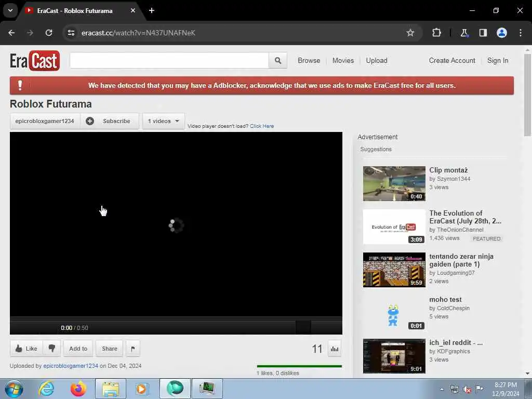532x399 pixels.
Task: Open the Windows Start menu
Action: pos(14,389)
